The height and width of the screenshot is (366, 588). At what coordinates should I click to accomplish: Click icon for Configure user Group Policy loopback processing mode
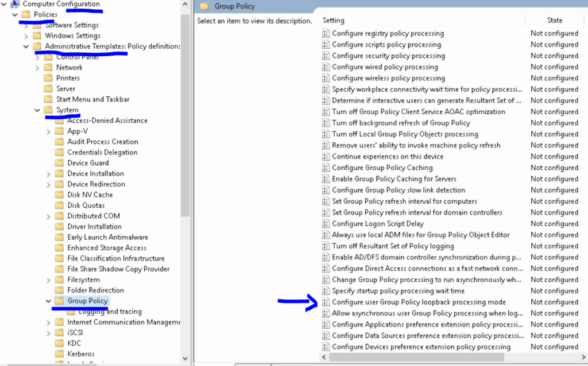pyautogui.click(x=326, y=302)
